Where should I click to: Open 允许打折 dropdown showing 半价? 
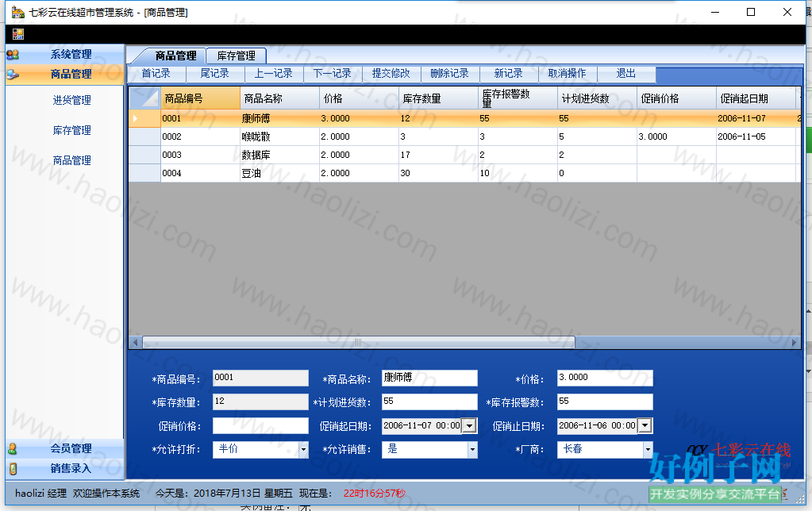[304, 449]
